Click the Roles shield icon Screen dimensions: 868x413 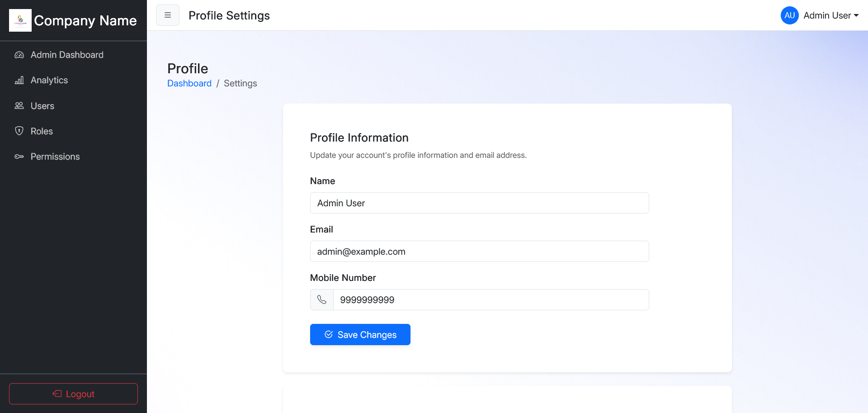pos(19,131)
